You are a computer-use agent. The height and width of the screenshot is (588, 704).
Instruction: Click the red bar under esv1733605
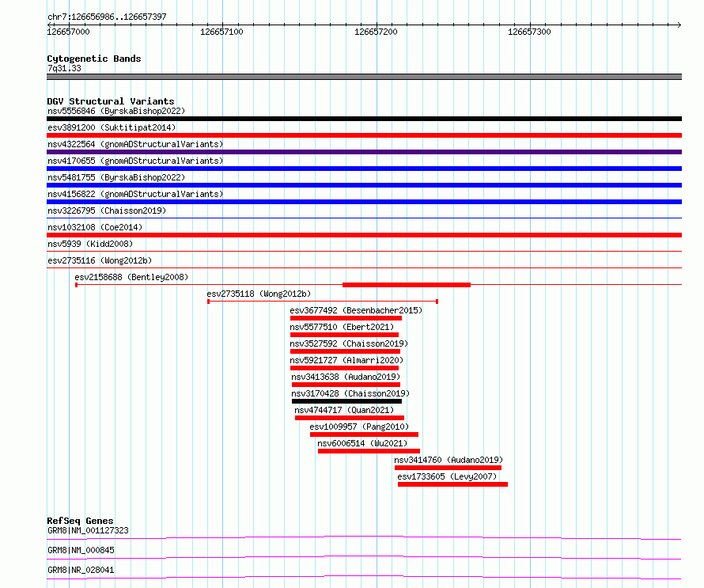point(452,484)
